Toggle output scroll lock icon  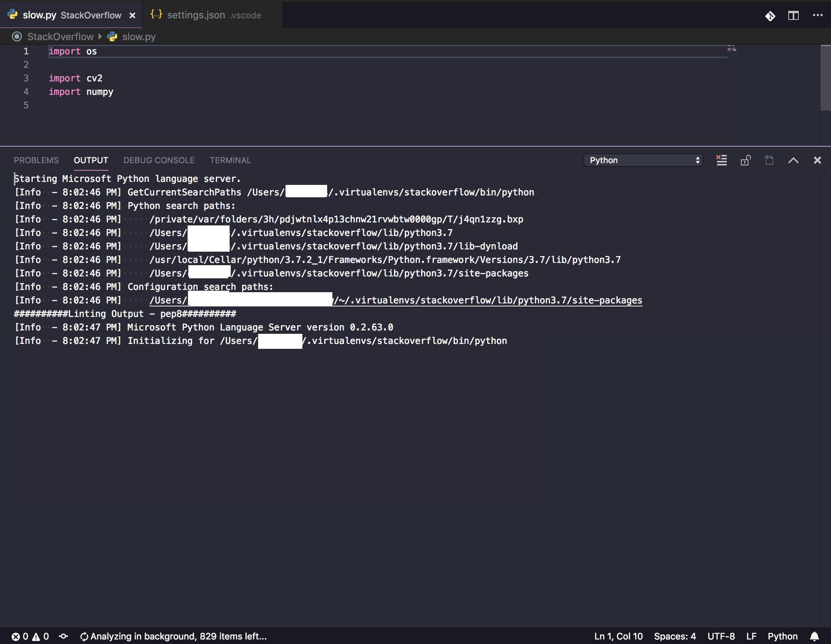coord(745,160)
